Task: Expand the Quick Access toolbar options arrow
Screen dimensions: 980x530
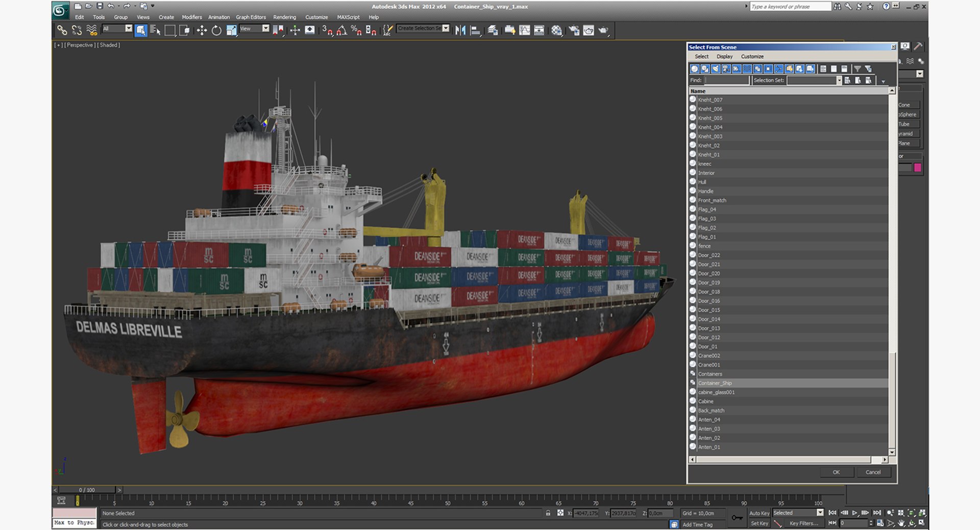Action: pyautogui.click(x=153, y=6)
